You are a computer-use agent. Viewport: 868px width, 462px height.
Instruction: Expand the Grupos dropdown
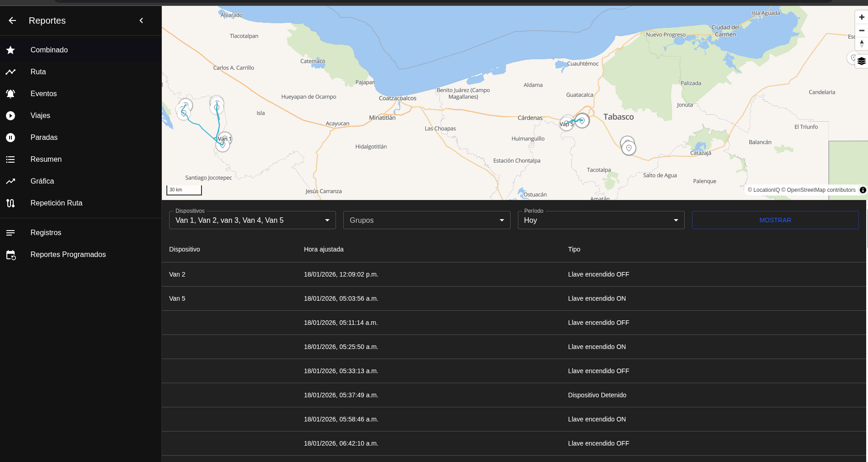426,220
